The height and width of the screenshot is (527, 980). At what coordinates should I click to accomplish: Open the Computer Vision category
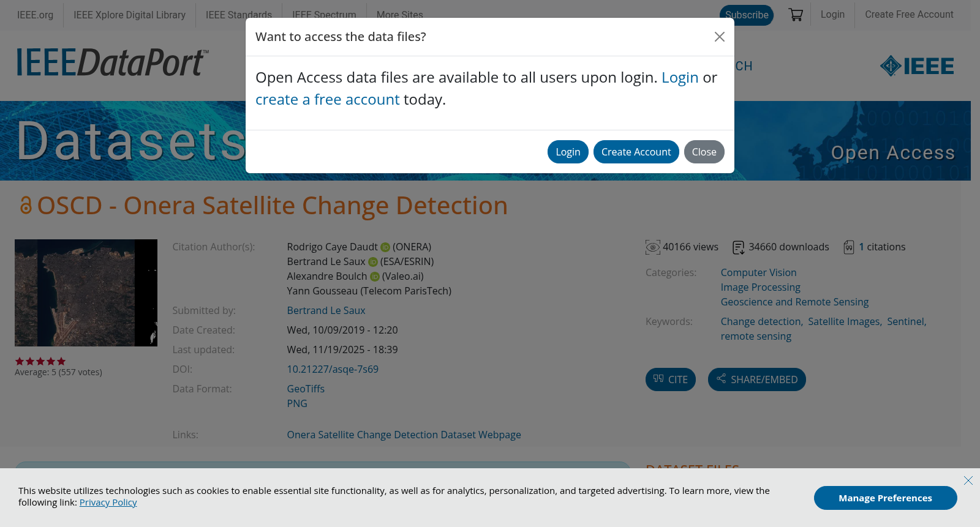click(758, 272)
